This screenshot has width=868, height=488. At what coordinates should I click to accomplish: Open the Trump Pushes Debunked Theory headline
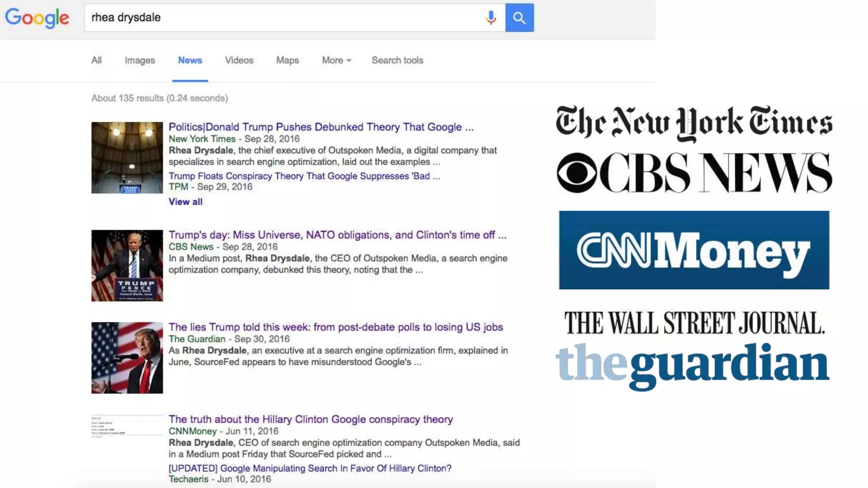coord(321,127)
